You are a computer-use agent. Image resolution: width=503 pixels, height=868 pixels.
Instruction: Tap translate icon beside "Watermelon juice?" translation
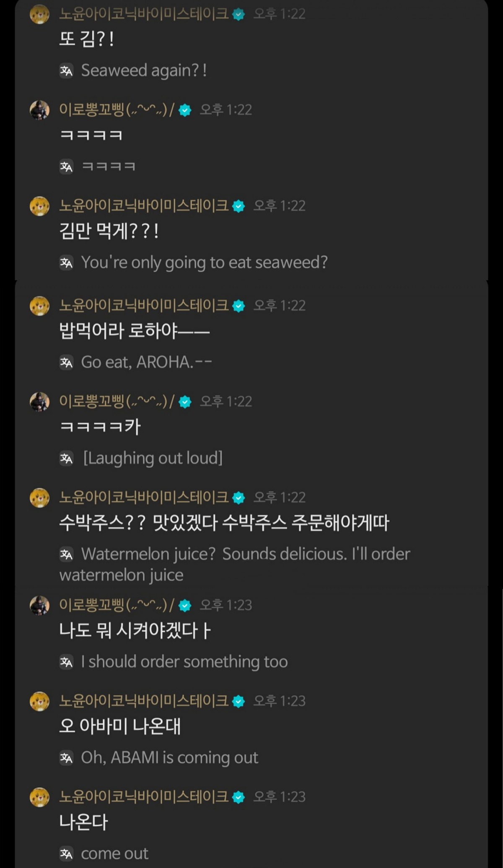click(66, 554)
